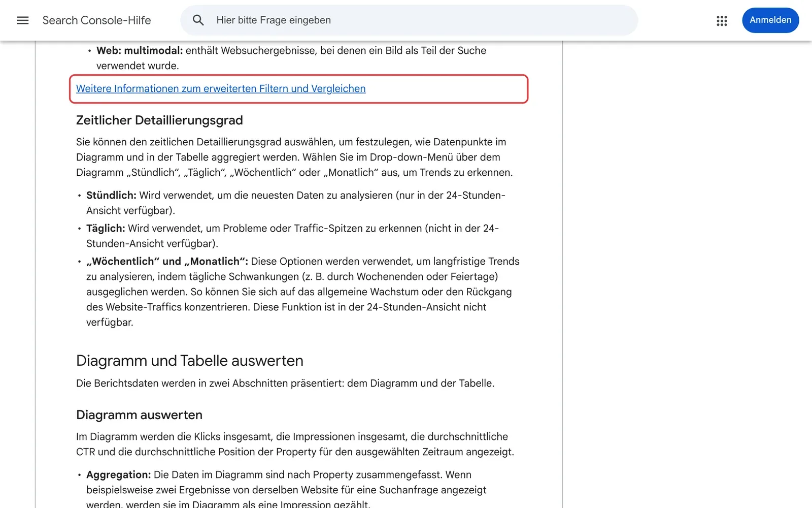Click the Anmelden sign-in button
The image size is (812, 508).
(x=770, y=20)
